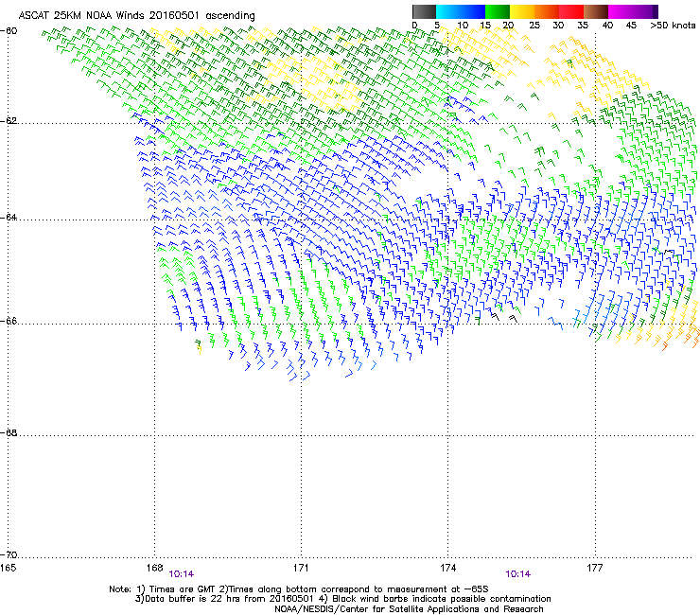
Task: Select the brown 35-40 knots legend segment
Action: coord(596,11)
